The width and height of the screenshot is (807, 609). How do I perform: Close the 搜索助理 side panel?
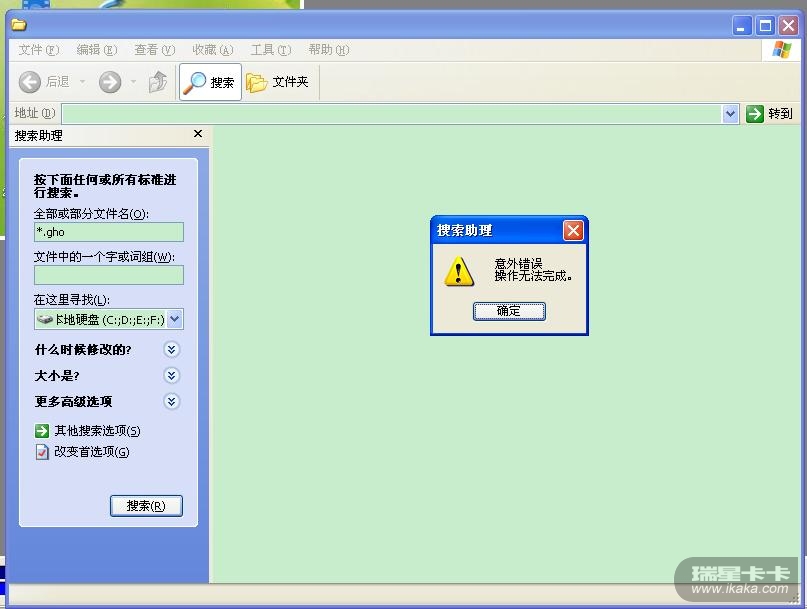198,134
